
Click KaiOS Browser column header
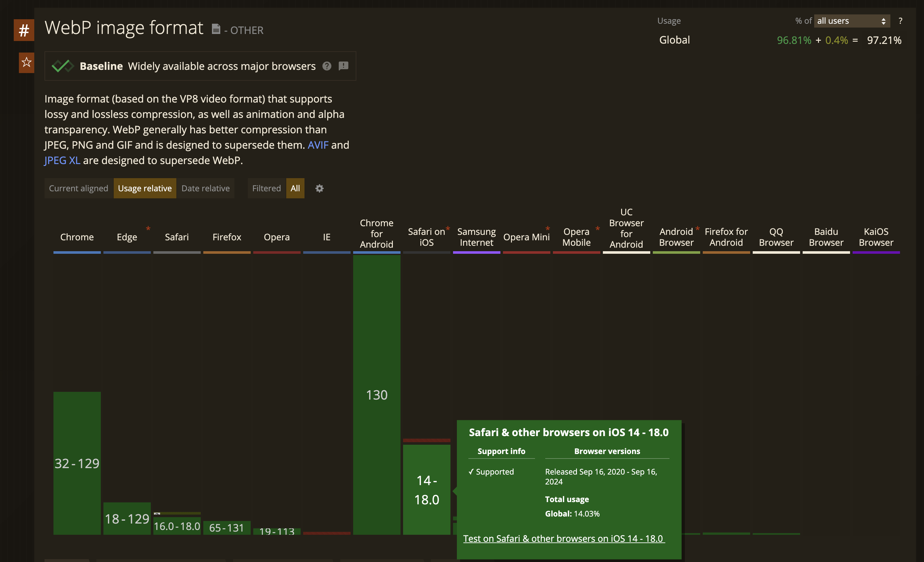pos(876,237)
